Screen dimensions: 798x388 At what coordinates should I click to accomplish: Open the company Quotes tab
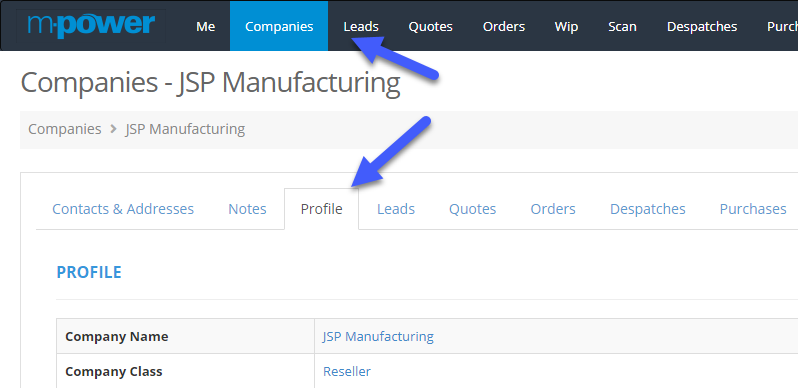click(x=472, y=209)
